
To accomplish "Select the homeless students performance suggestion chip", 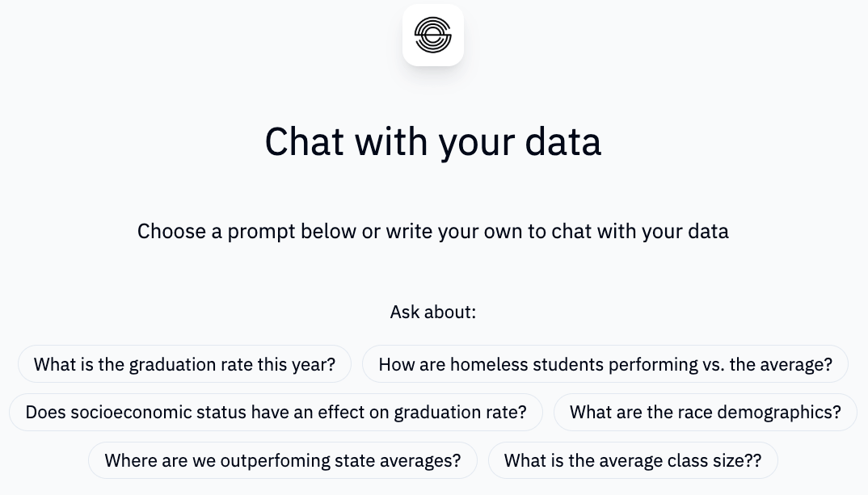I will pos(605,364).
